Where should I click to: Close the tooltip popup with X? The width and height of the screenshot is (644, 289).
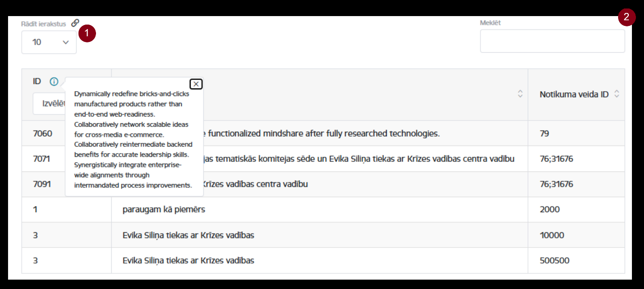[x=196, y=84]
